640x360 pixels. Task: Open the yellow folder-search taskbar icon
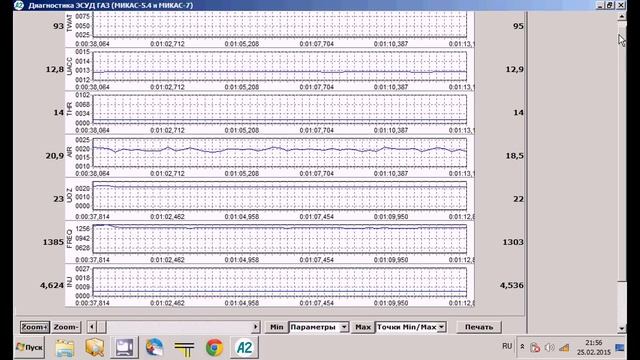pos(95,348)
